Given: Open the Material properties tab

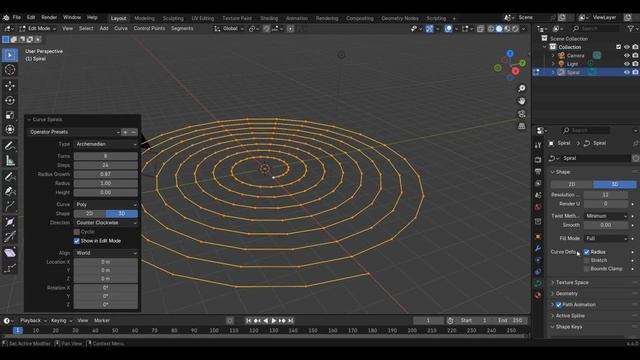Looking at the screenshot, I should click(x=538, y=295).
